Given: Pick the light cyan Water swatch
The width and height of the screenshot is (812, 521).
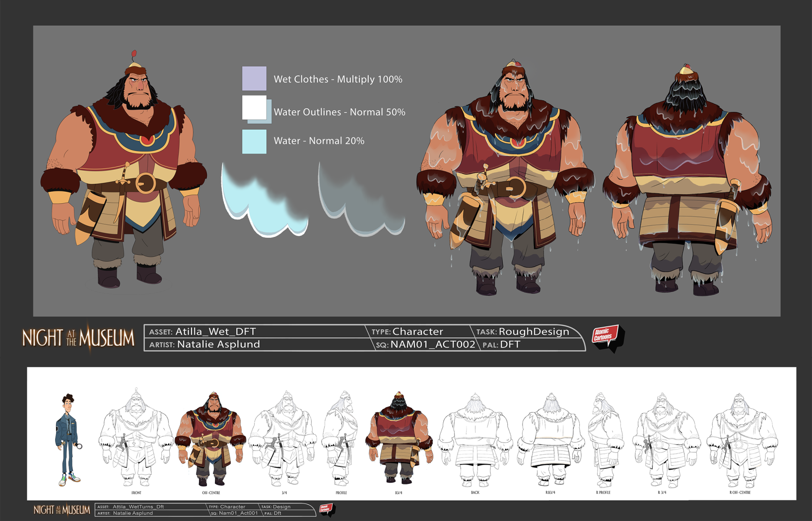Looking at the screenshot, I should 254,142.
